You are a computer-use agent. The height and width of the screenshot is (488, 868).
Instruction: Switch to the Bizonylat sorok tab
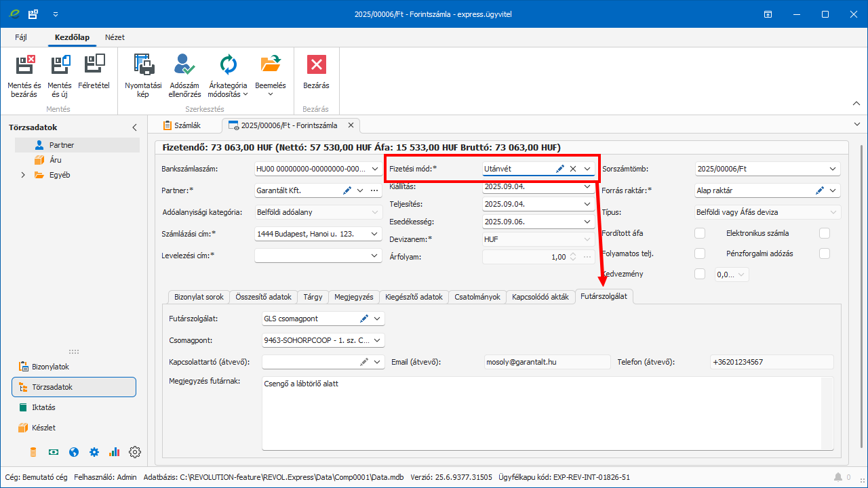[x=199, y=297]
